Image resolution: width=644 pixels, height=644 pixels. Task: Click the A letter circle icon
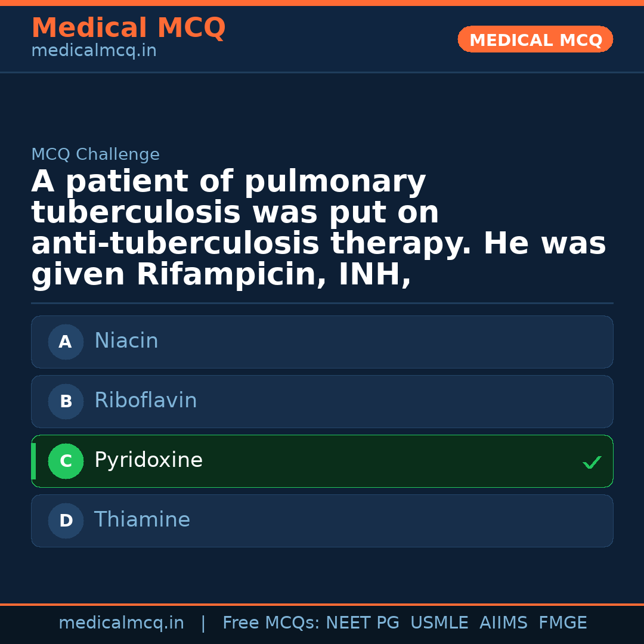(x=66, y=342)
